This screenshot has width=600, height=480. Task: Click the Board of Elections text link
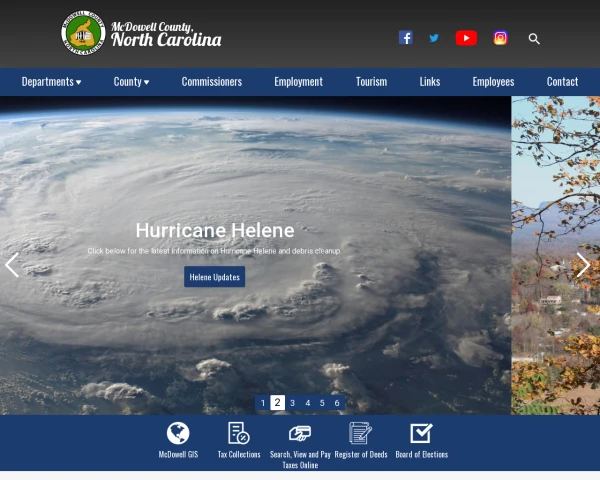422,454
